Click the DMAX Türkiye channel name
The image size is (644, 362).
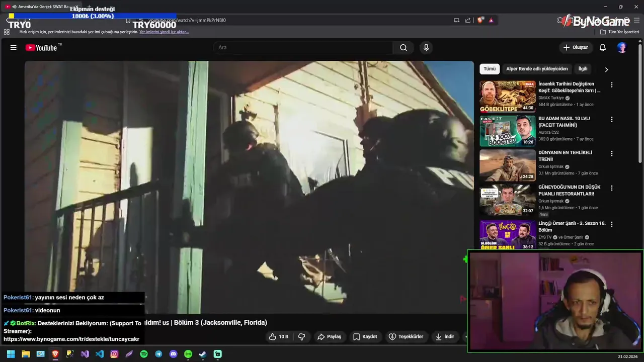click(x=551, y=98)
